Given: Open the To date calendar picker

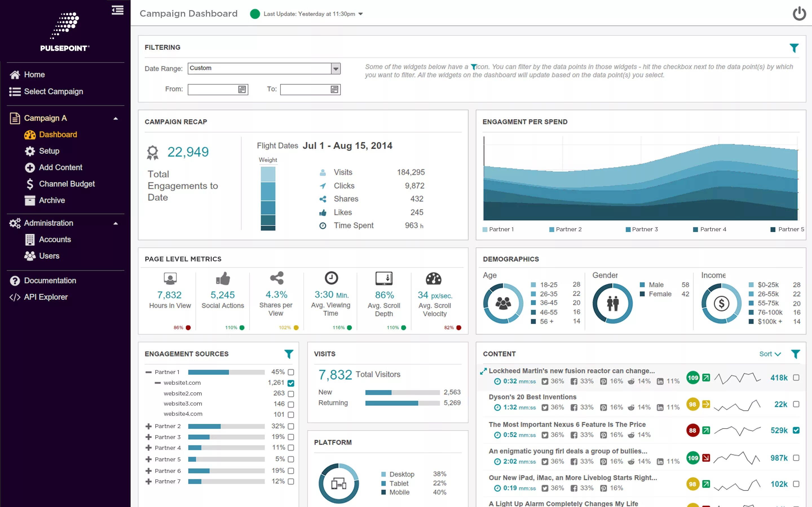Looking at the screenshot, I should 334,90.
